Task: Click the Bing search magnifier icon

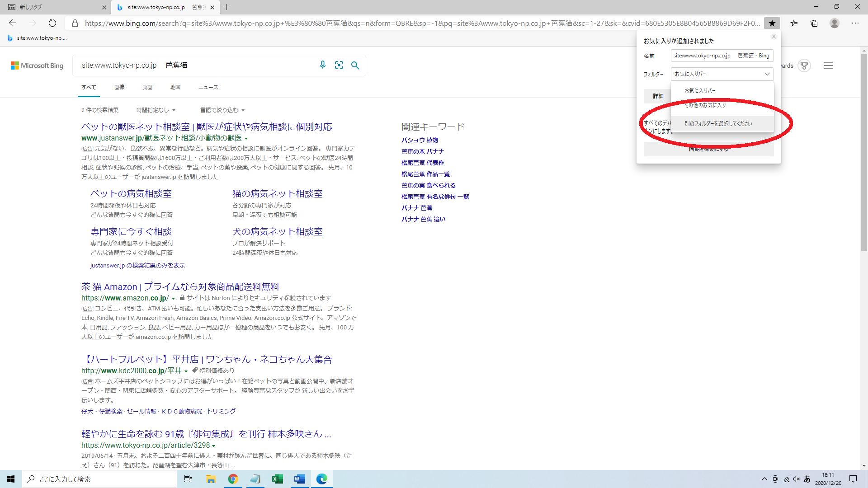Action: click(x=355, y=65)
